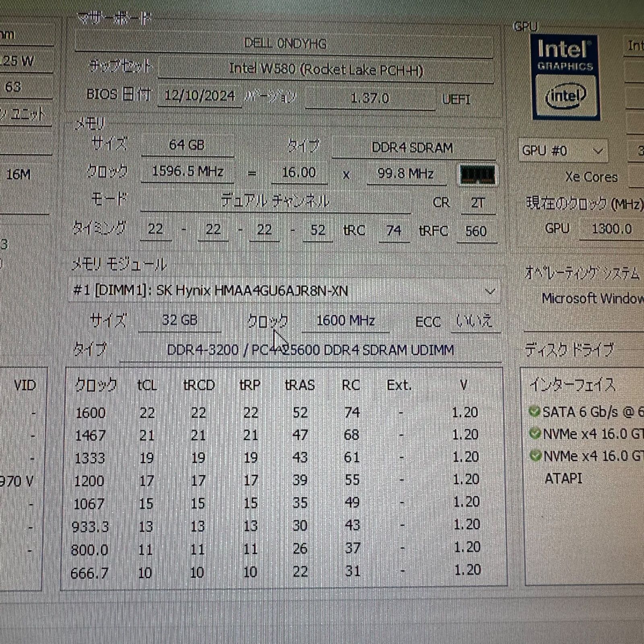Click the Intel Graphics logo

[x=565, y=78]
